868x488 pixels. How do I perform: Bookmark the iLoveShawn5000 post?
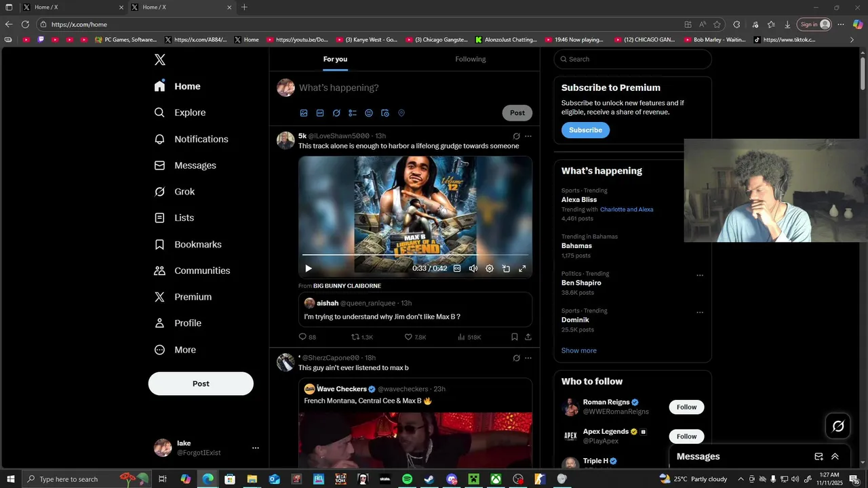pos(515,337)
